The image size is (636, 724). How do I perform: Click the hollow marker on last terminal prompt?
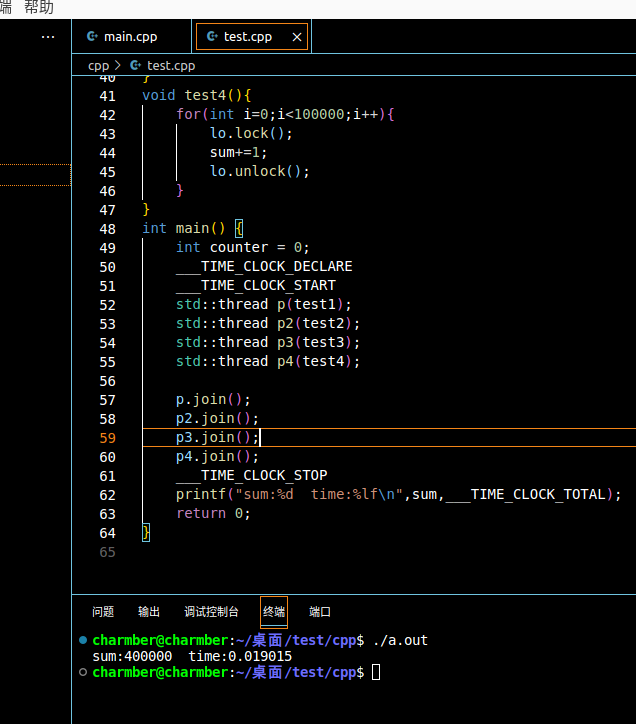point(82,673)
